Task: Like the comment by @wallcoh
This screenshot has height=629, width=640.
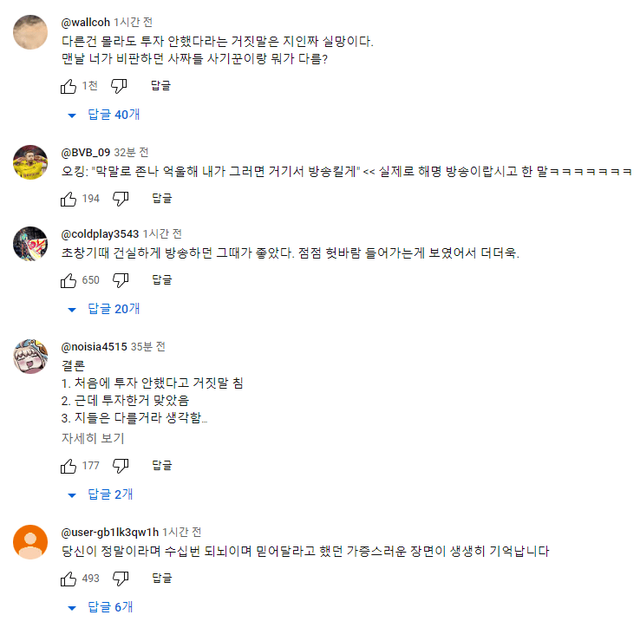Action: 68,86
